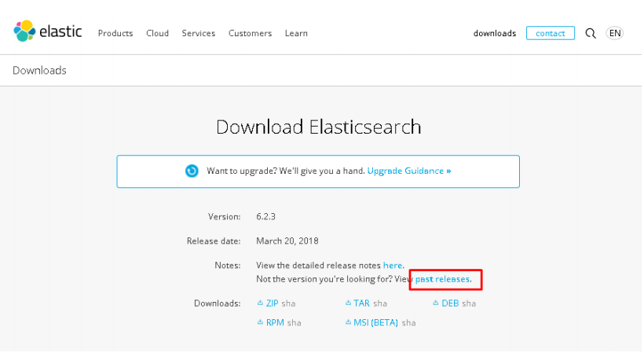Click the Elastic logo in header

(48, 31)
